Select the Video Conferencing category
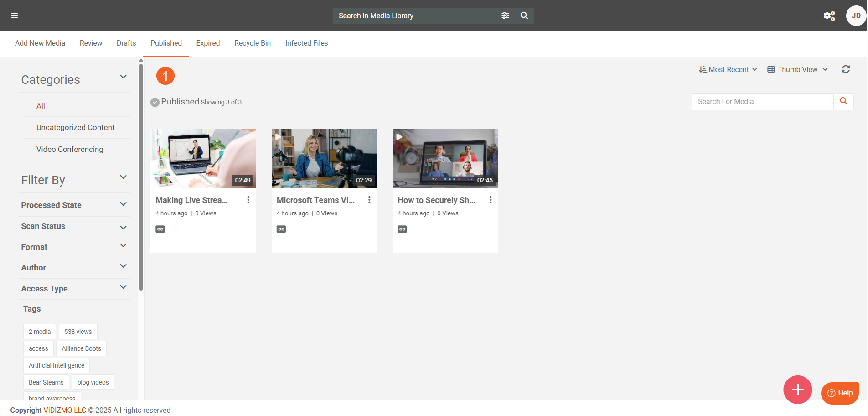868x416 pixels. tap(70, 149)
